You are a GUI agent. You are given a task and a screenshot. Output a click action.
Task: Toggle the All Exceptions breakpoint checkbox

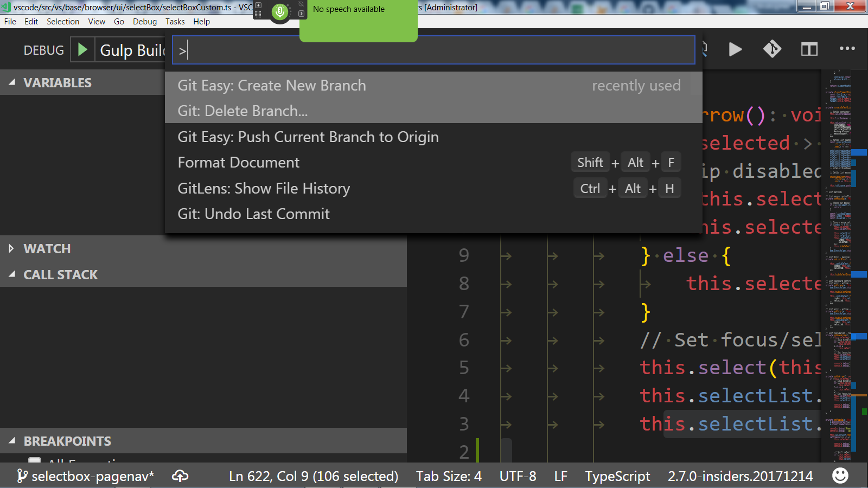click(x=35, y=460)
